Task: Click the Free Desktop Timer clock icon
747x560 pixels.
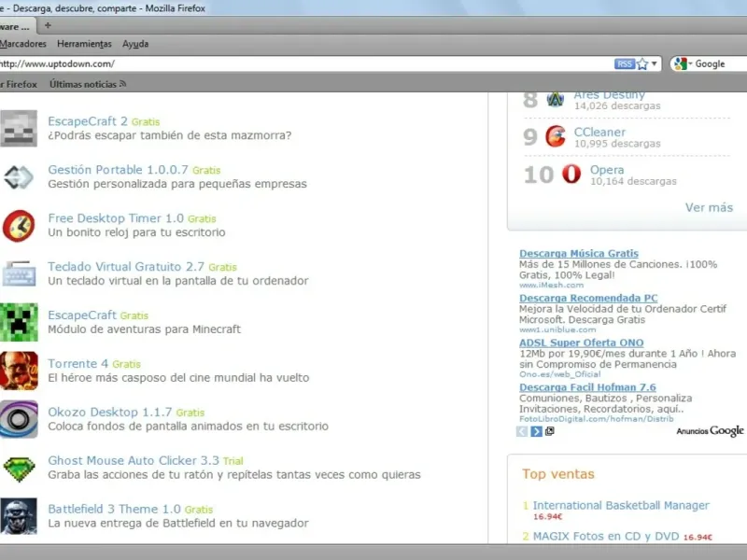Action: (x=19, y=226)
